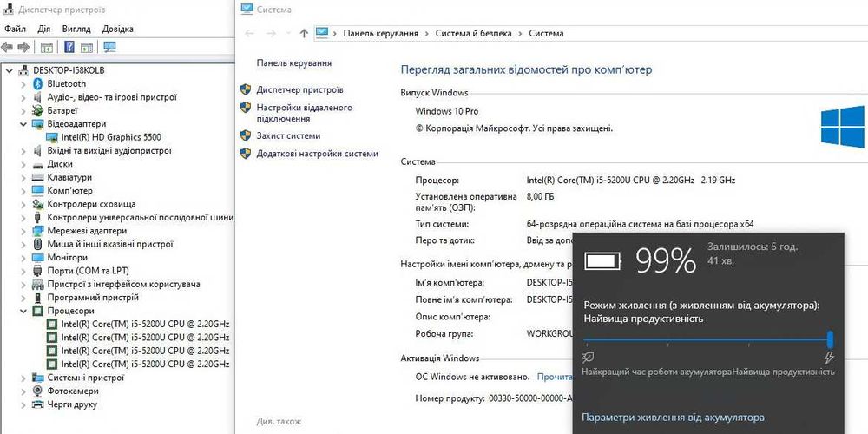Expand the Системні пристрої tree node
Screen dimensions: 868x434
click(x=23, y=378)
